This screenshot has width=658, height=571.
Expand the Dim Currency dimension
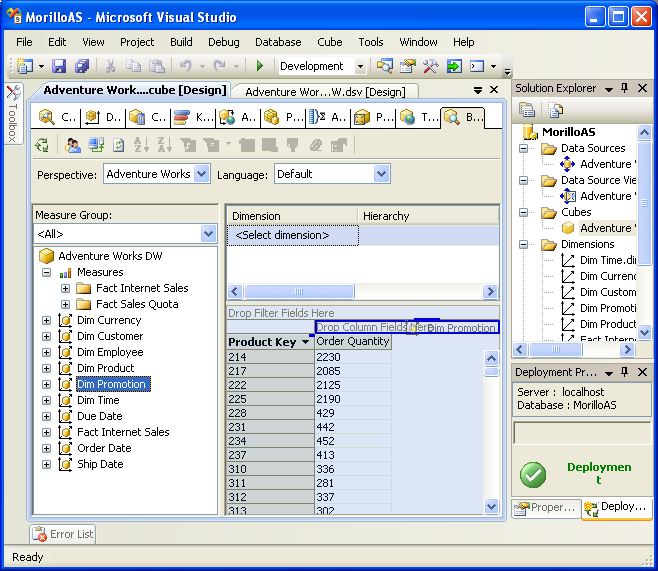pos(47,321)
